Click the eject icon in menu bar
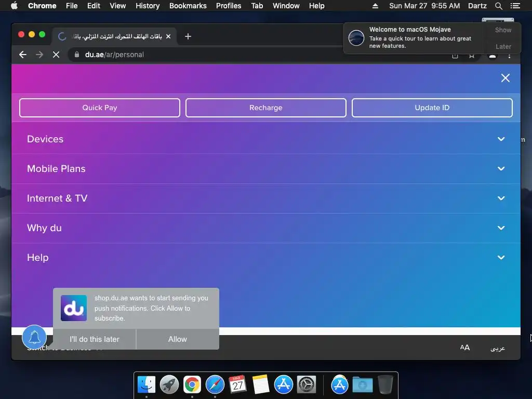Screen dimensions: 532x399 pyautogui.click(x=375, y=6)
